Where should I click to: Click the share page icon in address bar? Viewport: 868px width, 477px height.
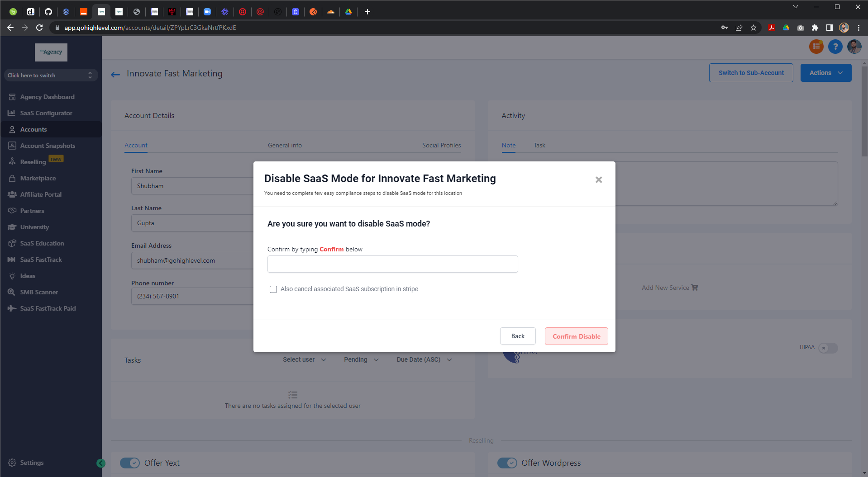pyautogui.click(x=739, y=28)
